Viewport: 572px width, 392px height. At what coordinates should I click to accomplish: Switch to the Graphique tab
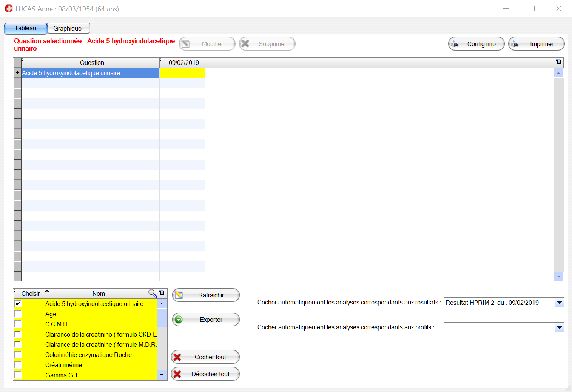pyautogui.click(x=68, y=28)
